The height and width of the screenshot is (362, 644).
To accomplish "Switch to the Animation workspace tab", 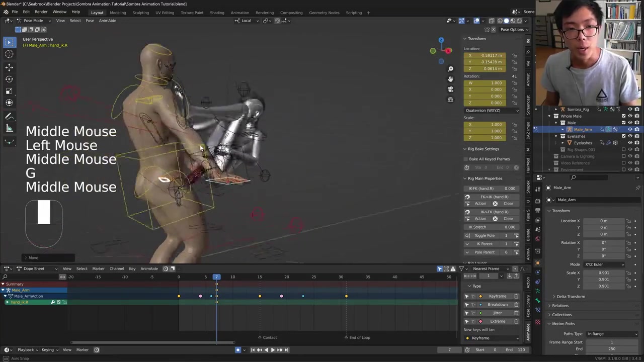I will point(239,13).
